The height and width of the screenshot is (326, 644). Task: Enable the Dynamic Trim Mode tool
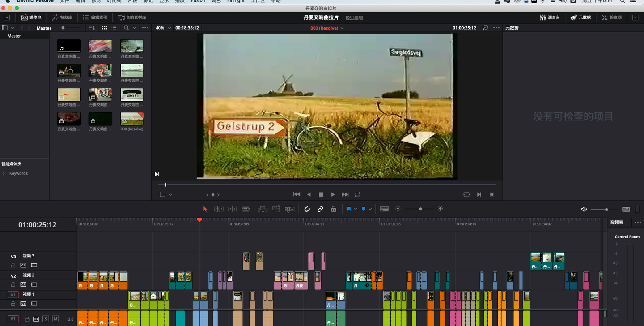point(233,209)
